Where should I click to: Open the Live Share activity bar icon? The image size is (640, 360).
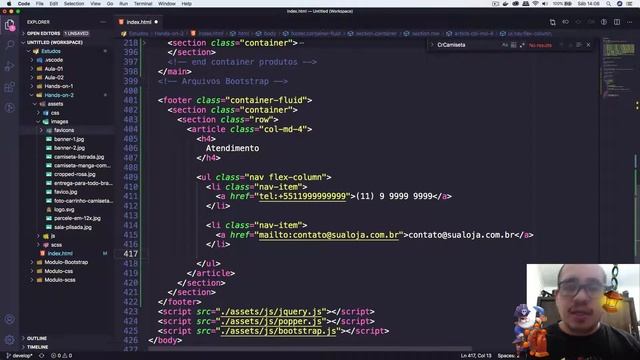coord(10,108)
